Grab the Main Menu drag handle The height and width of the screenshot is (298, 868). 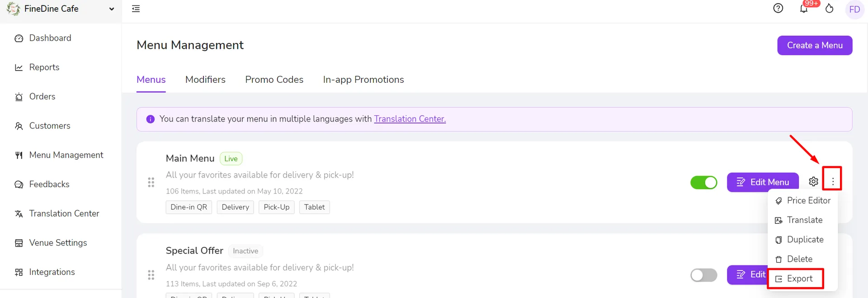[151, 182]
